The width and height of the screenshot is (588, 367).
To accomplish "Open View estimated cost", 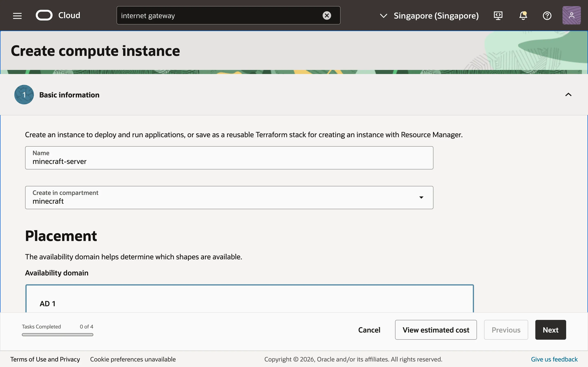I will [436, 330].
